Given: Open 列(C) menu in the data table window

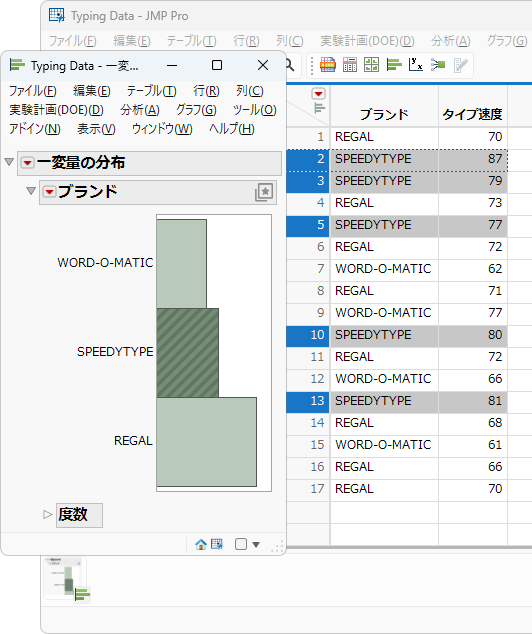Looking at the screenshot, I should pyautogui.click(x=290, y=41).
